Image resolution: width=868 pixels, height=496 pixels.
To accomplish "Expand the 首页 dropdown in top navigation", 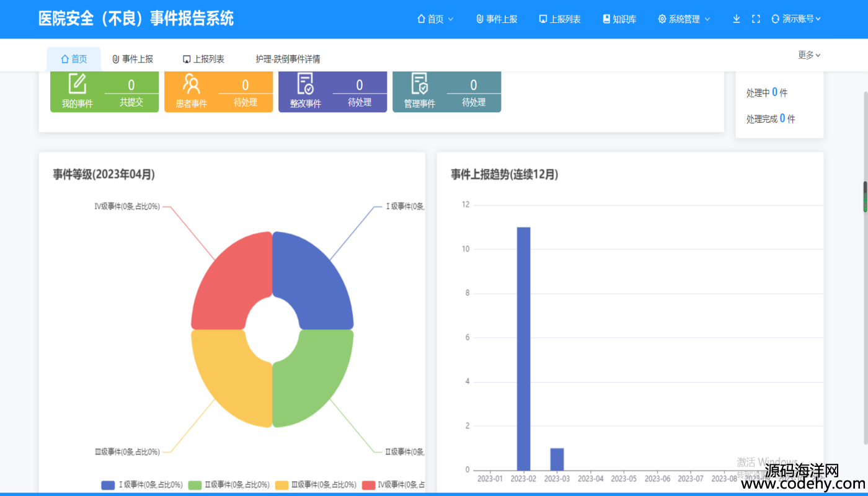I will [x=435, y=19].
